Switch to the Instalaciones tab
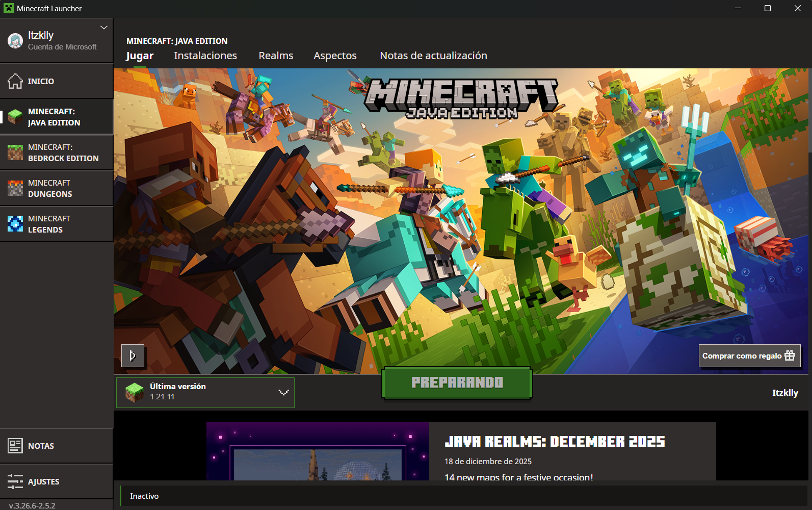The image size is (812, 510). pos(205,56)
